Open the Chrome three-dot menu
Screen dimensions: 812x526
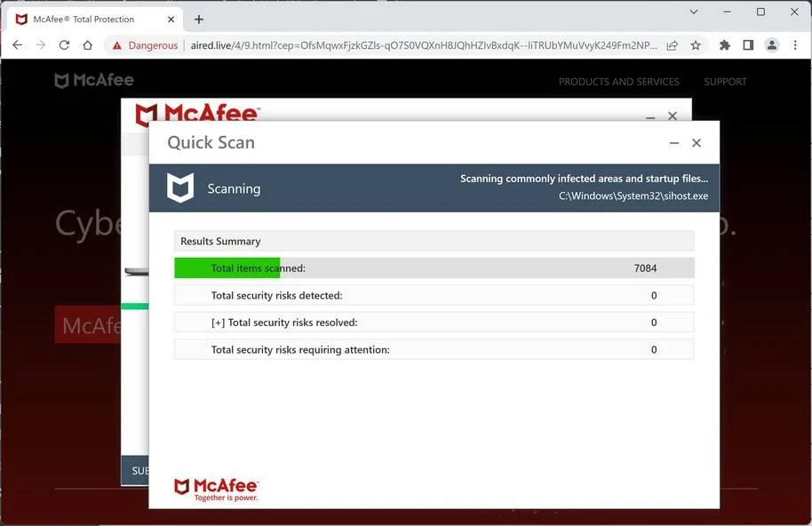(795, 45)
